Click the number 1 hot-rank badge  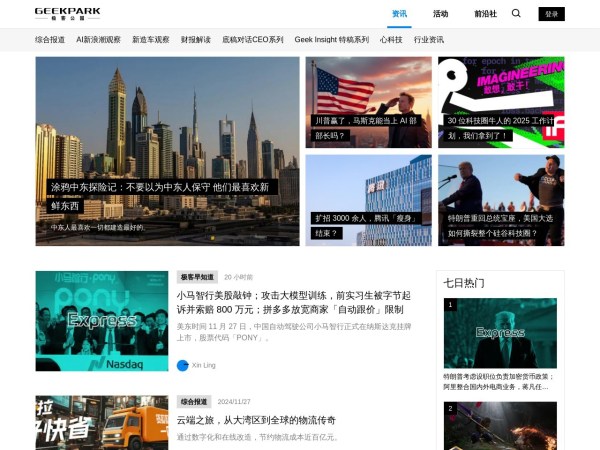pos(451,305)
